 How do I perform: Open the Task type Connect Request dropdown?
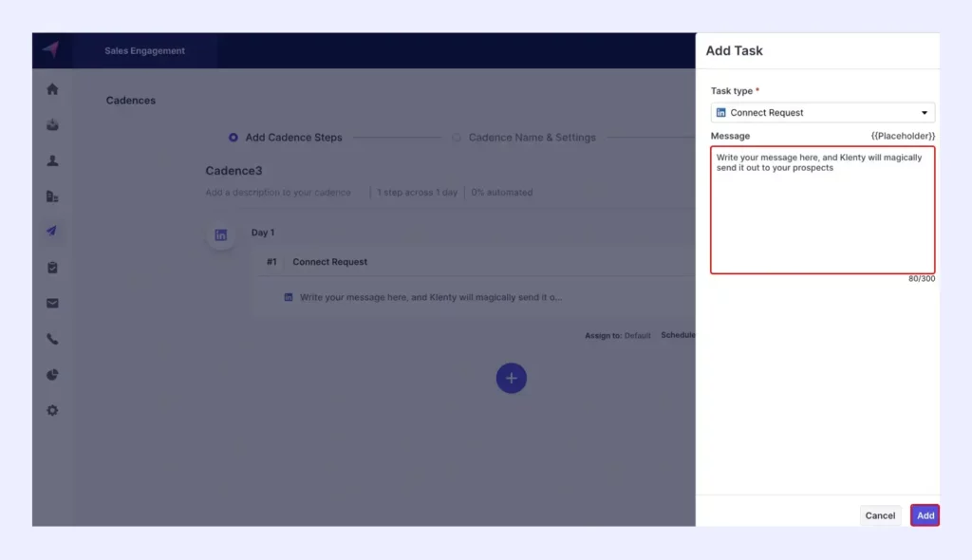point(823,113)
